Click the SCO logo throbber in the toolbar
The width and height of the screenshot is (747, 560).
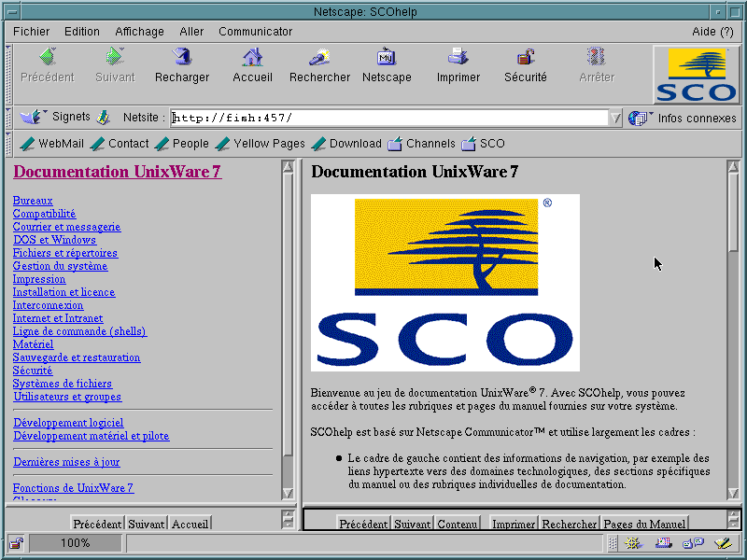[x=696, y=75]
